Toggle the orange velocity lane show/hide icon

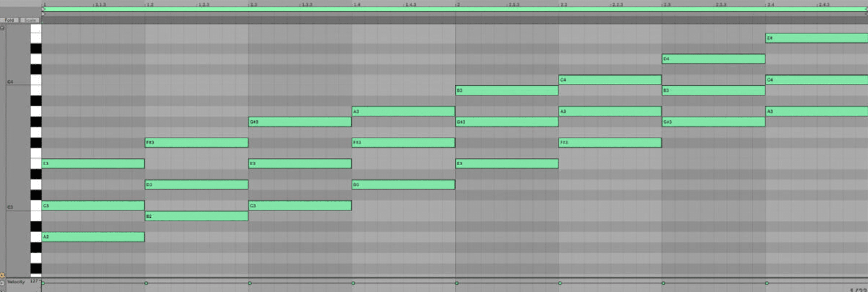[2, 276]
